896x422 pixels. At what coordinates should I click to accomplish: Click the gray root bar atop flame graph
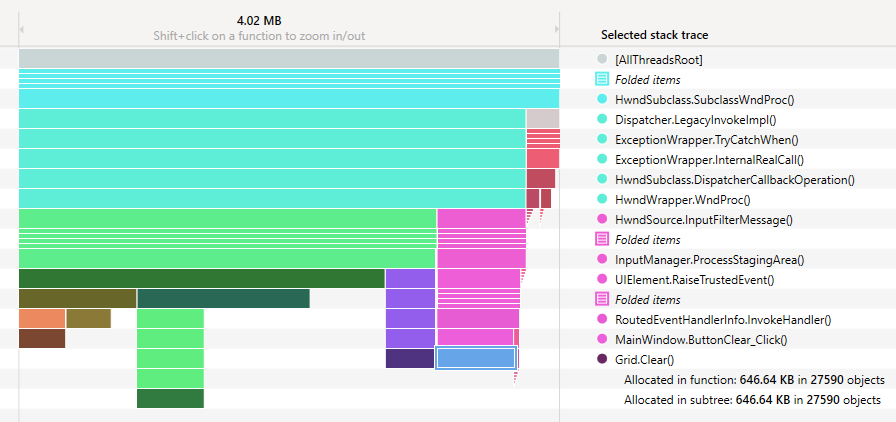click(288, 59)
